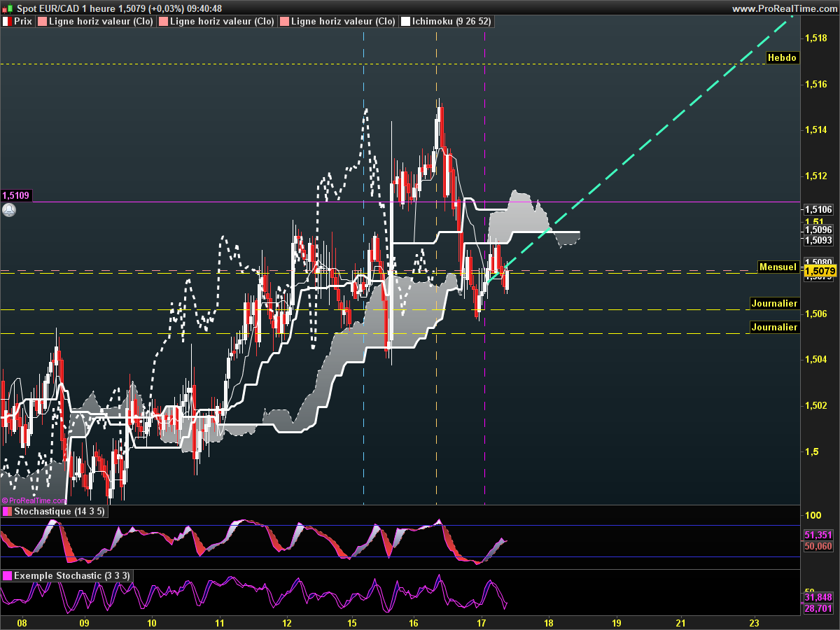
Task: Select the Journalier label above the 1,506 tick
Action: pyautogui.click(x=774, y=303)
